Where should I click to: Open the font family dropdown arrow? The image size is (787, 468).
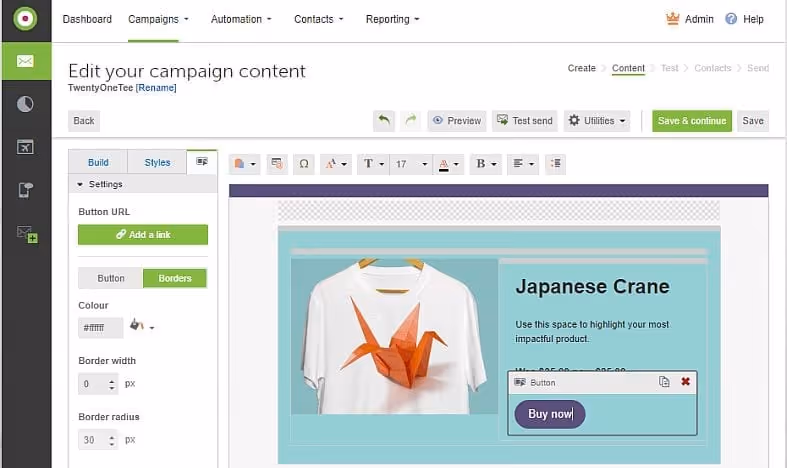coord(381,164)
